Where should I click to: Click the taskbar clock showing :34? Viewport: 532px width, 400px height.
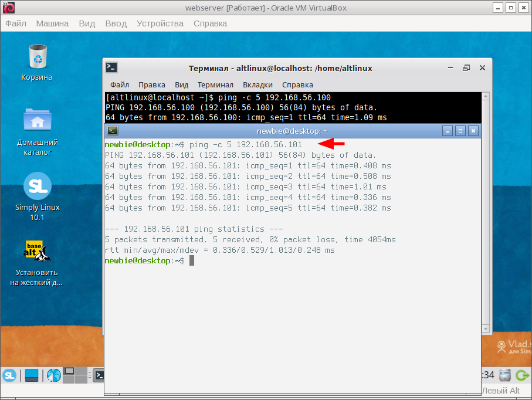[x=488, y=375]
